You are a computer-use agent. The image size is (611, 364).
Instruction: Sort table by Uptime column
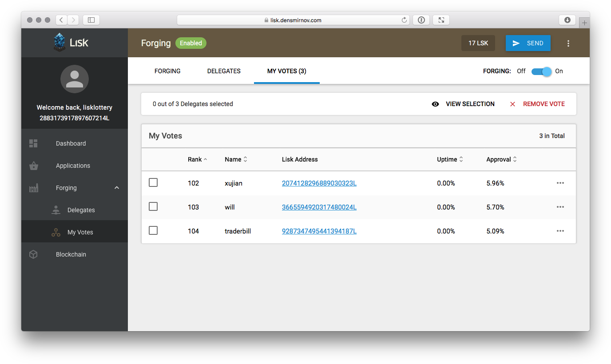click(450, 159)
